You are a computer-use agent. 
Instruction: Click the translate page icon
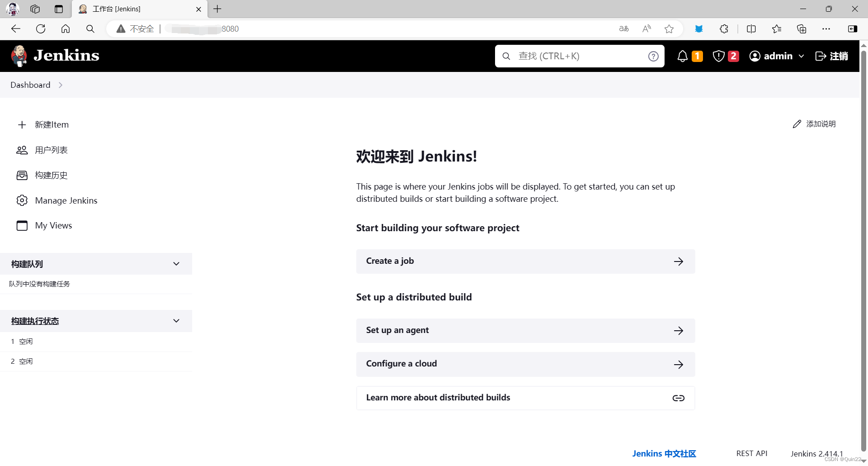[x=624, y=29]
